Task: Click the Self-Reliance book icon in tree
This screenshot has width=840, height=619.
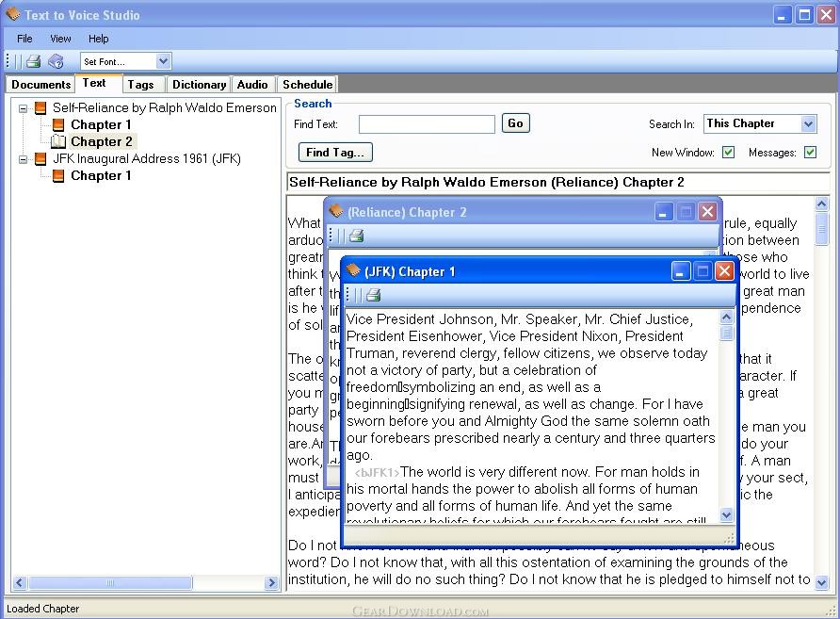Action: pyautogui.click(x=40, y=107)
